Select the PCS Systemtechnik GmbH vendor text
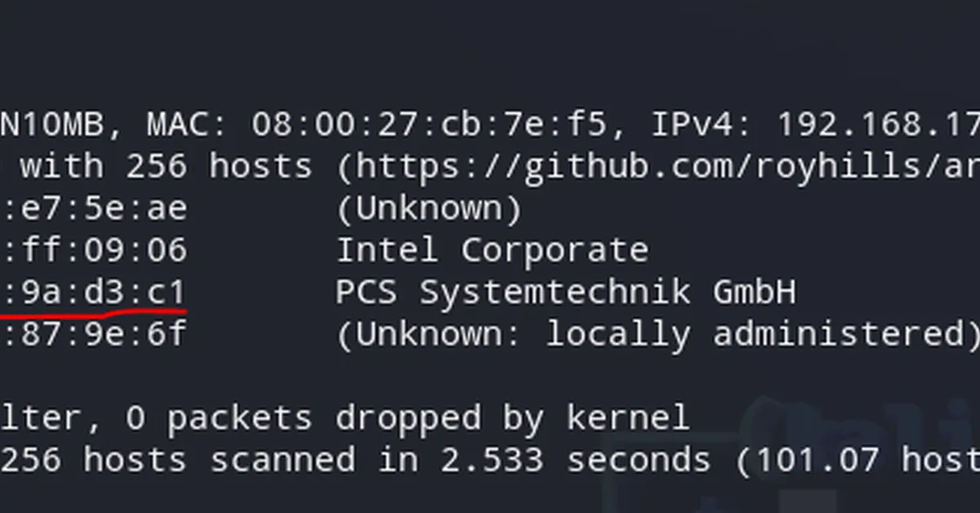This screenshot has width=980, height=513. pos(565,292)
